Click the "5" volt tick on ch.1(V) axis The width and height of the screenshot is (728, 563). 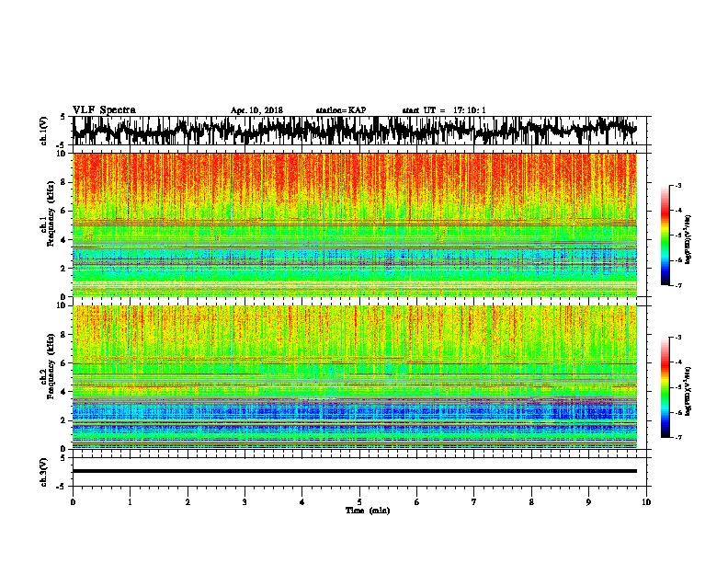click(63, 117)
